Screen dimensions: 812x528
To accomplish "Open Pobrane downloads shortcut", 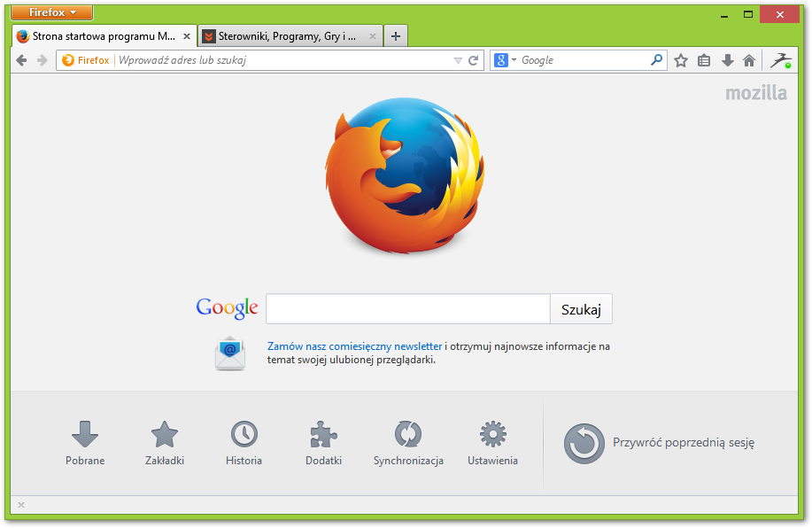I will click(x=85, y=443).
